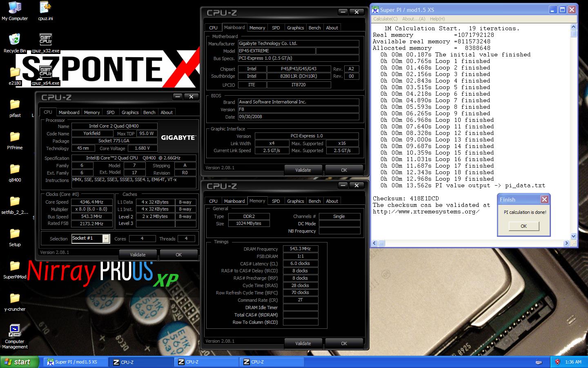
Task: Click Super PI vertical scrollbar down arrow
Action: coord(573,236)
